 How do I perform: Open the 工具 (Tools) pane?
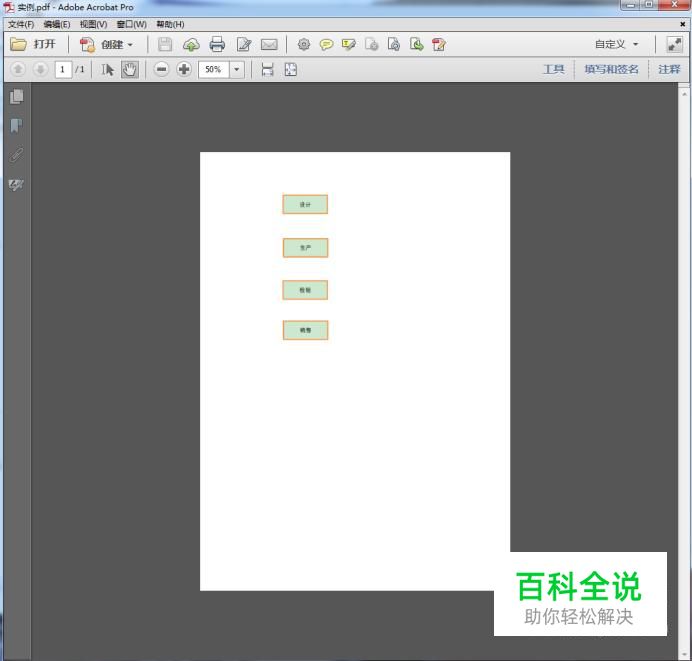(x=553, y=69)
